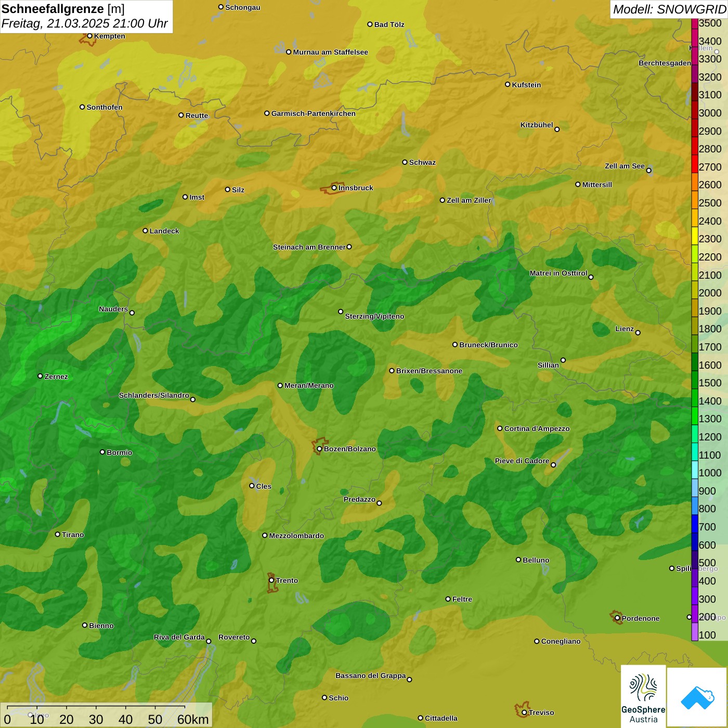Click the date Freitag, 21.03.2025 21:00 Uhr

pos(85,24)
